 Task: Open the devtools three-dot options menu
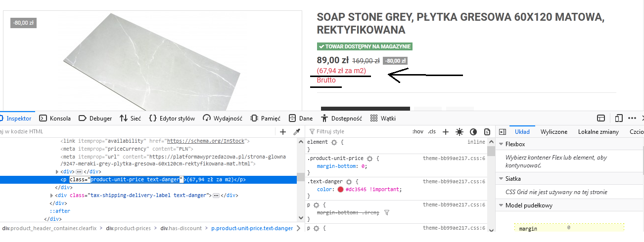(632, 119)
